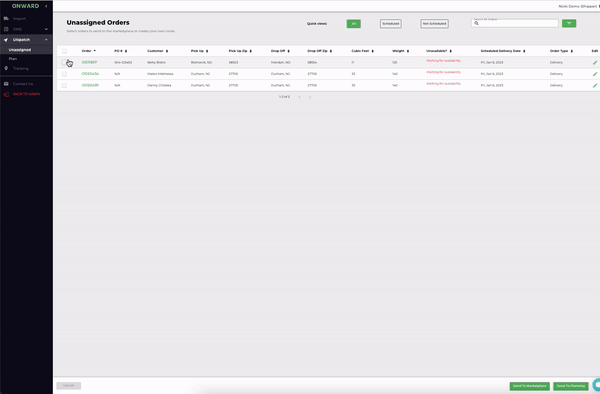Click the Onward logo
The height and width of the screenshot is (394, 600).
(x=25, y=6)
